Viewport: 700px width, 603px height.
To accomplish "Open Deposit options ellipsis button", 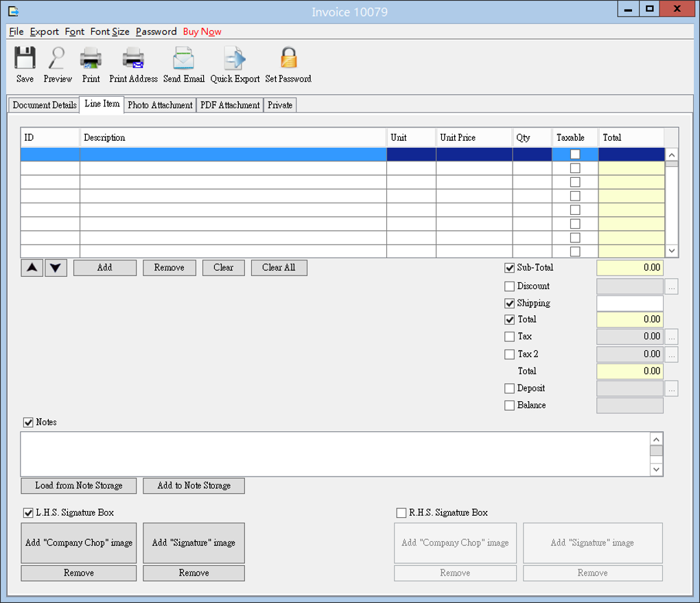I will pyautogui.click(x=671, y=389).
